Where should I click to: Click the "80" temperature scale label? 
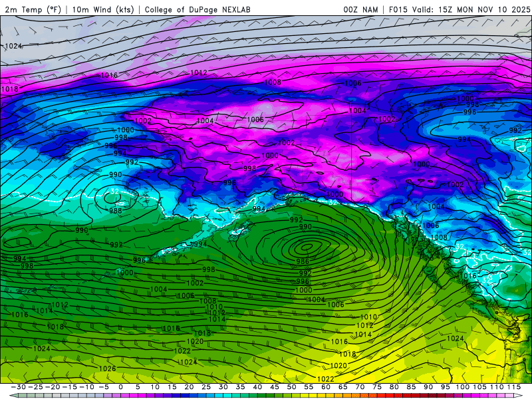click(x=394, y=387)
